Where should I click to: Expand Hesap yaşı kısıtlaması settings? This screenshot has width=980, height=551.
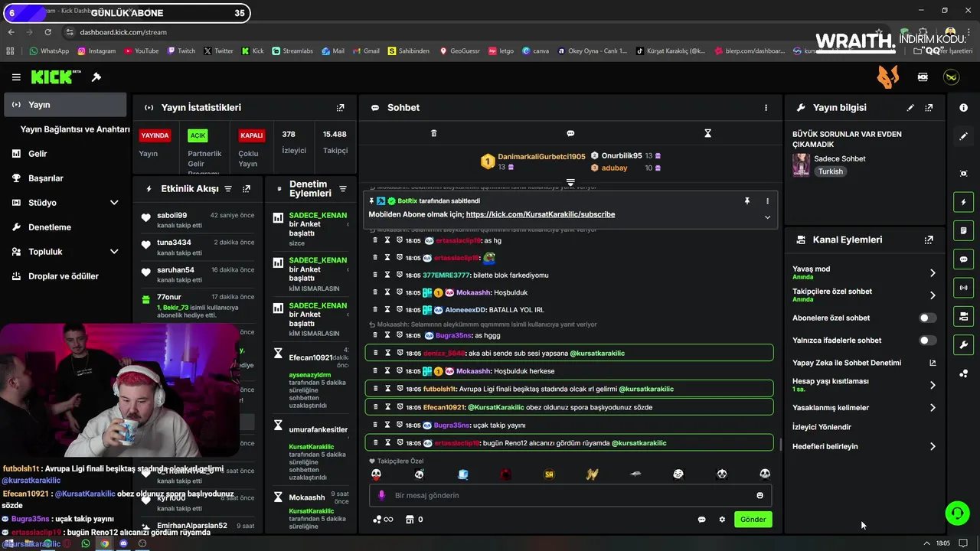[933, 385]
